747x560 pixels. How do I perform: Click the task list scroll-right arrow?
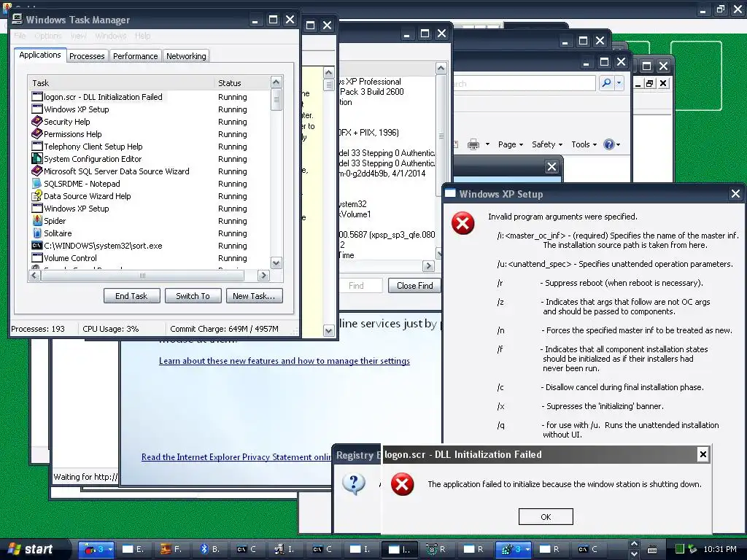[263, 275]
